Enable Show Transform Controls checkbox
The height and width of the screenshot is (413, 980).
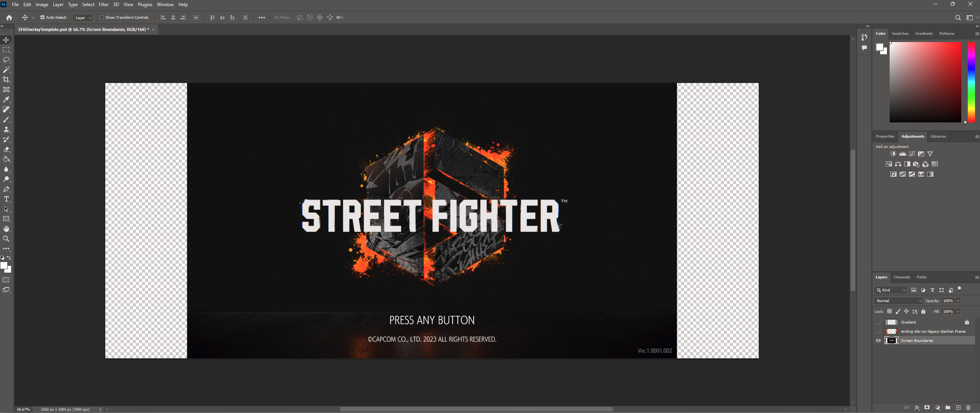102,17
